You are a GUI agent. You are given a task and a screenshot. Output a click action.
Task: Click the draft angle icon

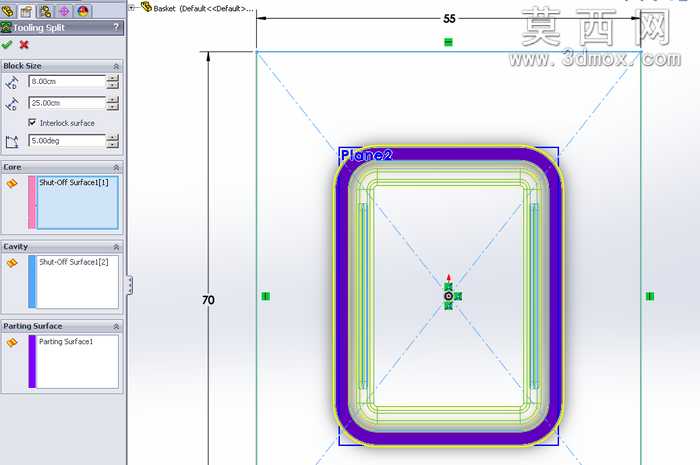click(12, 142)
